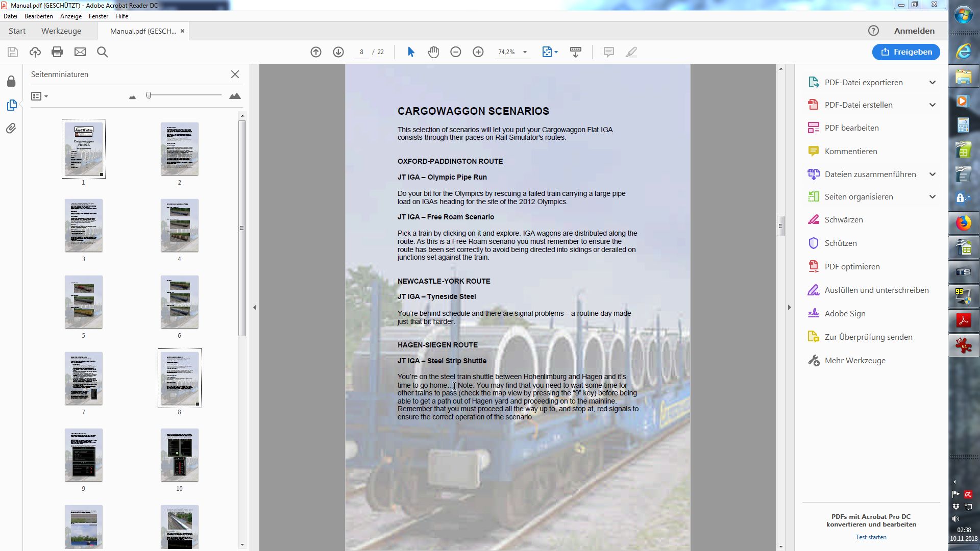
Task: Switch to the Werkzeuge tab
Action: click(x=61, y=31)
